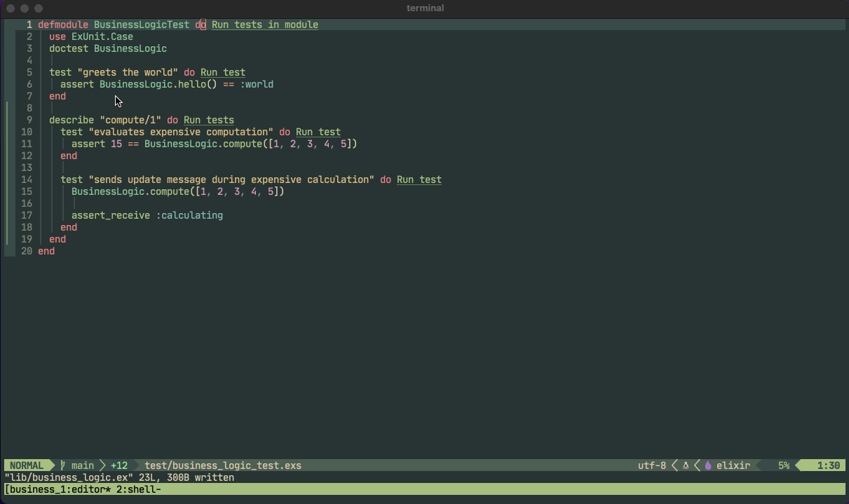Viewport: 849px width, 504px height.
Task: Click BusinessLogic.compute call on line 15
Action: point(130,191)
